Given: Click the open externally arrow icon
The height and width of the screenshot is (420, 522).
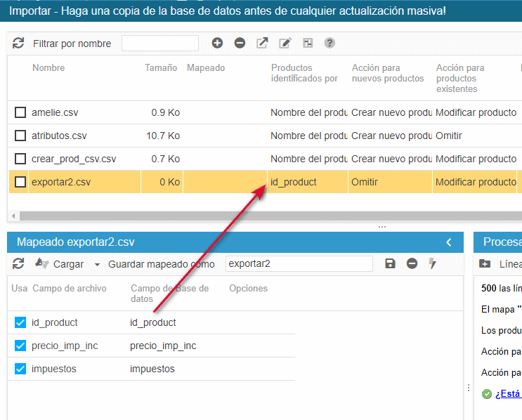Looking at the screenshot, I should point(262,44).
